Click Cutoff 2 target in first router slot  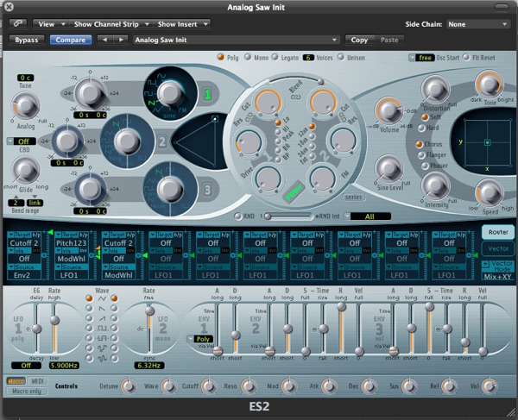tap(24, 243)
